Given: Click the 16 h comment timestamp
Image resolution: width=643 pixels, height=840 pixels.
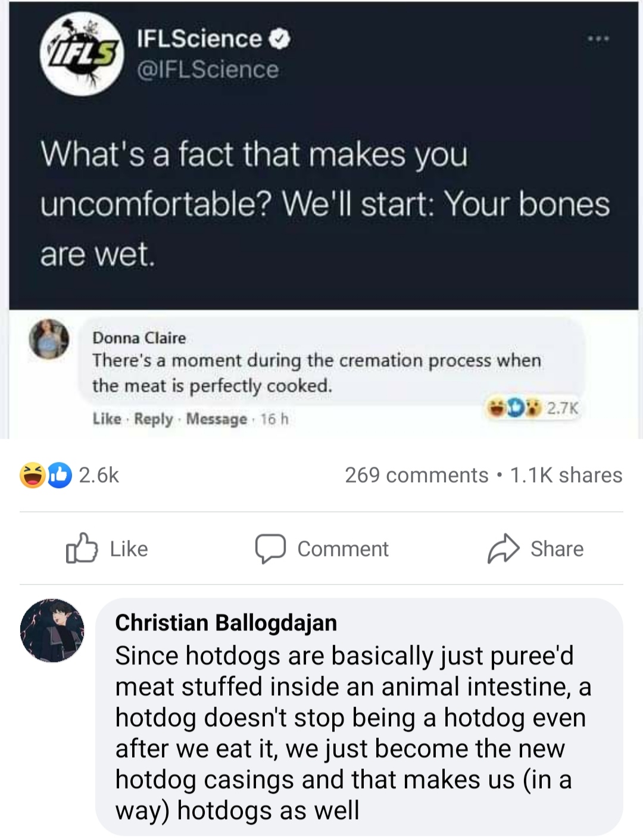Looking at the screenshot, I should tap(274, 419).
